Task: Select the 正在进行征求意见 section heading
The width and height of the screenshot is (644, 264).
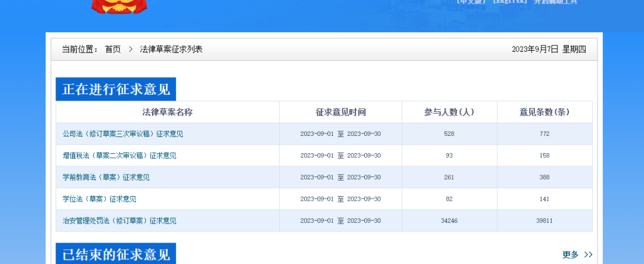Action: 116,89
